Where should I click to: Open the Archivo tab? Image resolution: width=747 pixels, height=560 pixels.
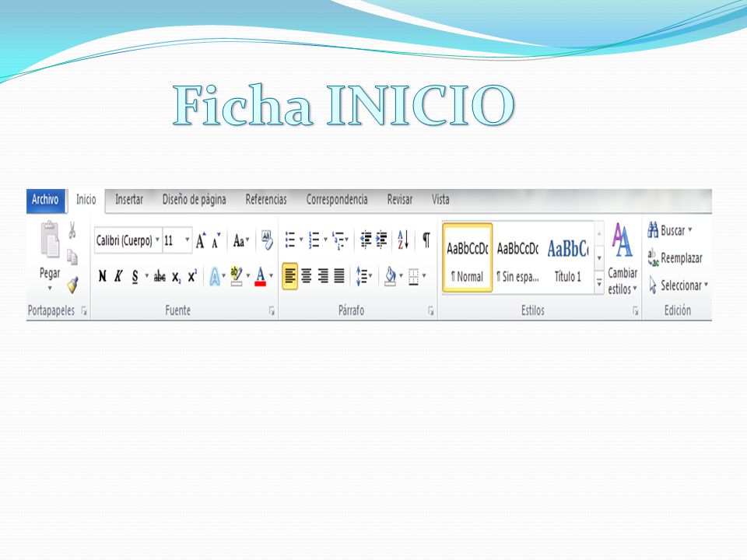(x=45, y=200)
